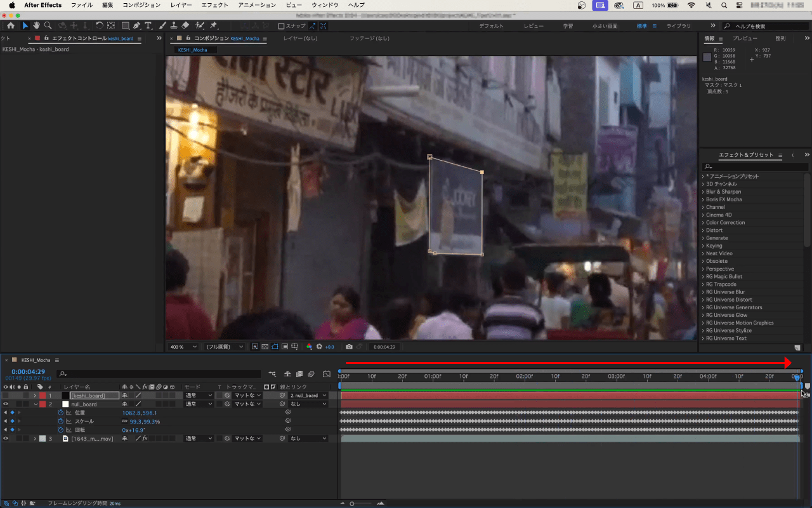Reset exposure icon in viewer

point(320,347)
